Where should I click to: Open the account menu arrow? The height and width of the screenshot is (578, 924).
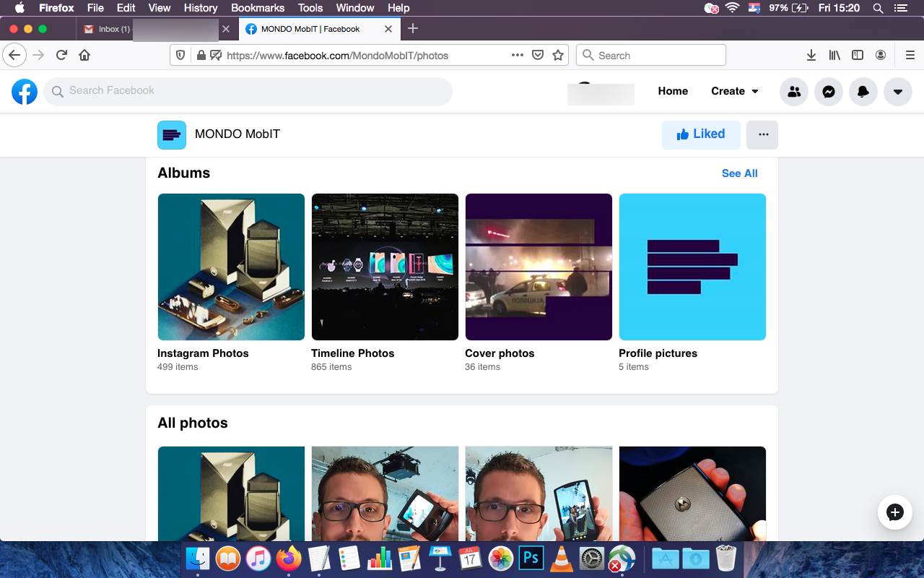(897, 91)
